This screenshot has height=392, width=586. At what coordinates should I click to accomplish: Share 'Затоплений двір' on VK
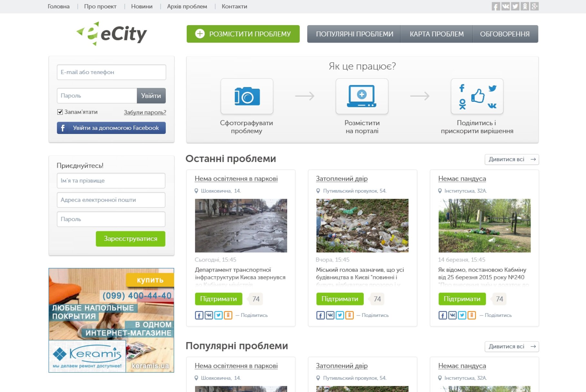[330, 315]
